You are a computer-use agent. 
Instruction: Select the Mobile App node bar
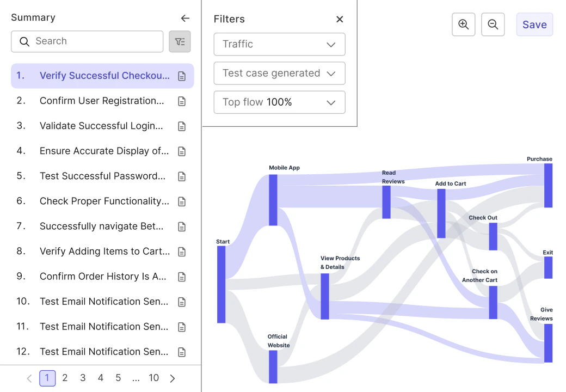tap(273, 200)
